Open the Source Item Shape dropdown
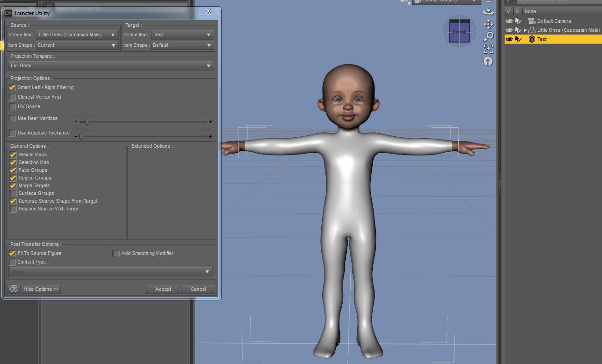This screenshot has height=364, width=602. pyautogui.click(x=77, y=45)
